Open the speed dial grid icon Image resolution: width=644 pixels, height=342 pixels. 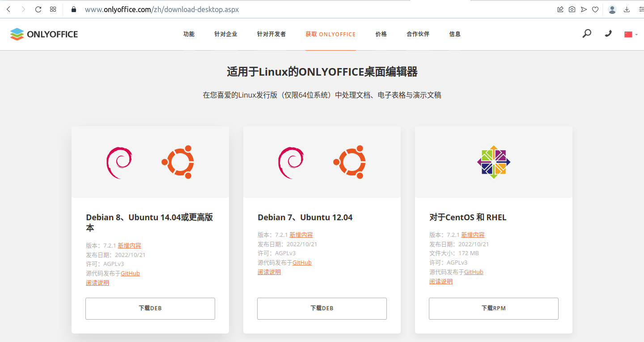click(53, 9)
